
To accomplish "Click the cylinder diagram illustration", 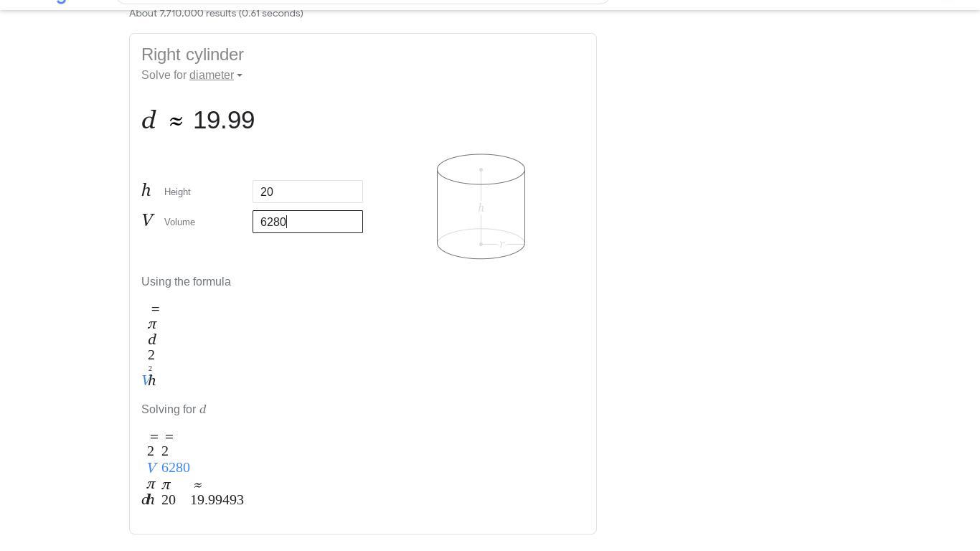I will 481,207.
